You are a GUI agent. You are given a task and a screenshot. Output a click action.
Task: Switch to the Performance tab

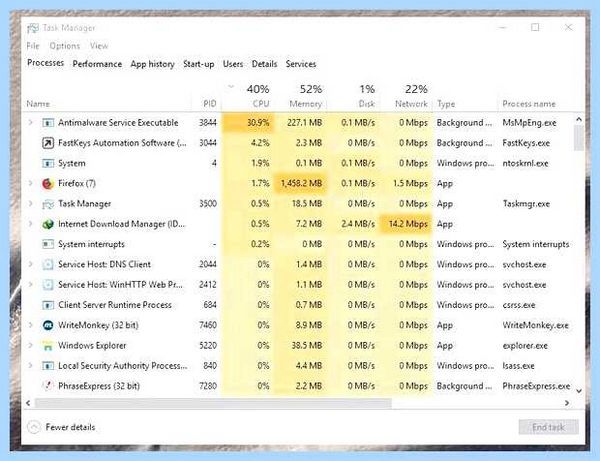[97, 64]
